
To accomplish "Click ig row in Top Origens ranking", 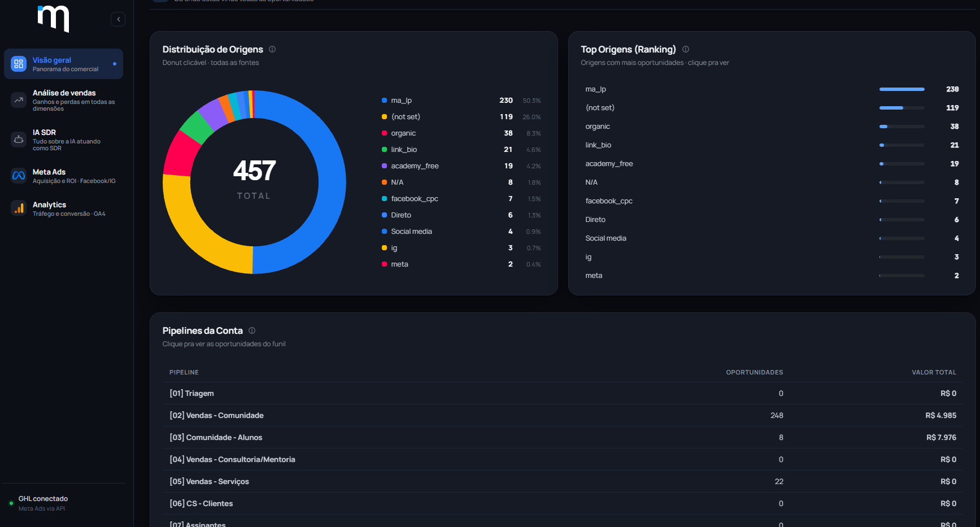I will point(772,257).
